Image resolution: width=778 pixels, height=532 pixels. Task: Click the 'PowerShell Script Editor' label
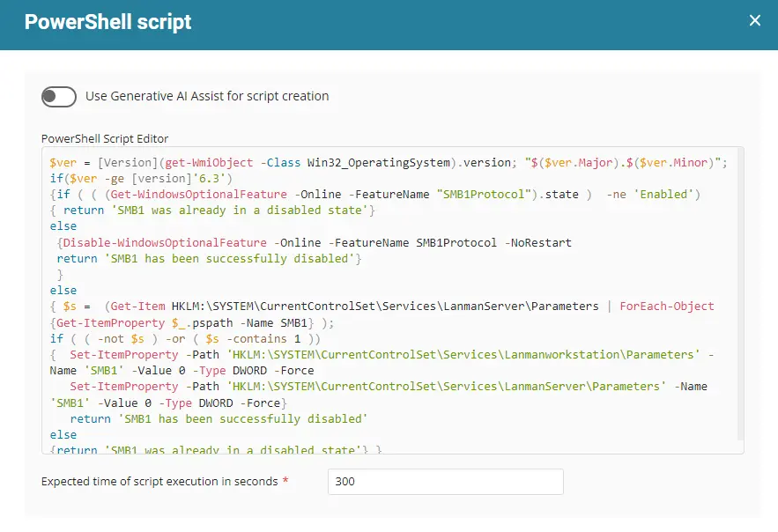(x=105, y=139)
